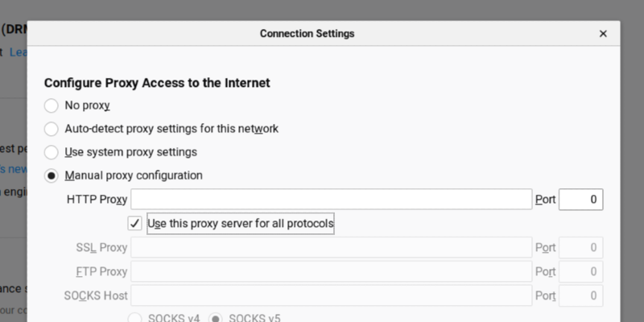Viewport: 644px width, 322px height.
Task: Uncheck Use this proxy server for all protocols
Action: (x=135, y=223)
